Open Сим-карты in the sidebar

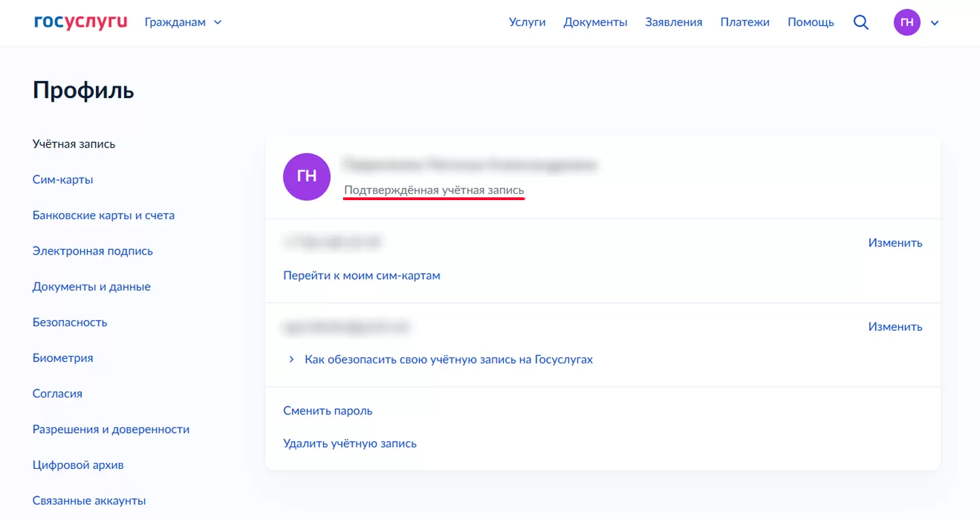pyautogui.click(x=63, y=180)
